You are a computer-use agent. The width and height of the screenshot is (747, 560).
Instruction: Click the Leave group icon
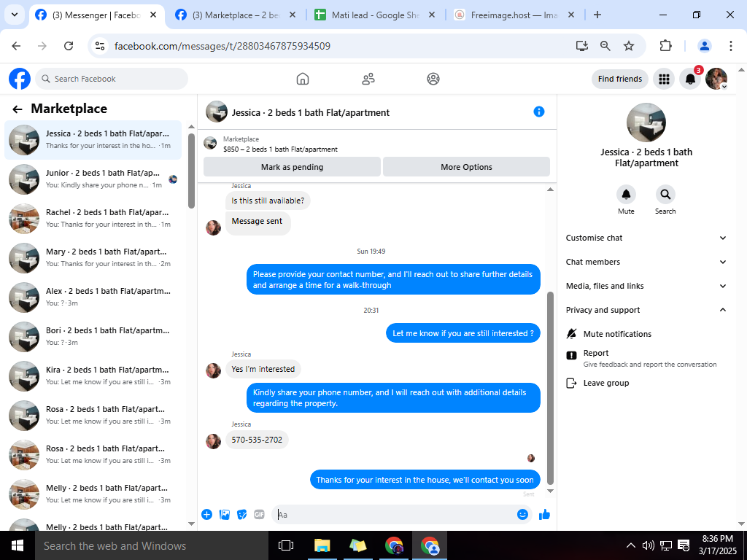[x=572, y=383]
